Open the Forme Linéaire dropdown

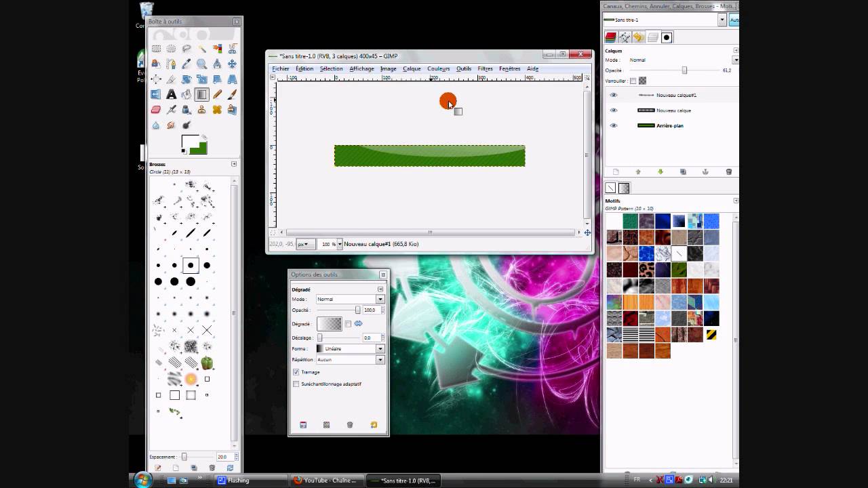(x=350, y=348)
